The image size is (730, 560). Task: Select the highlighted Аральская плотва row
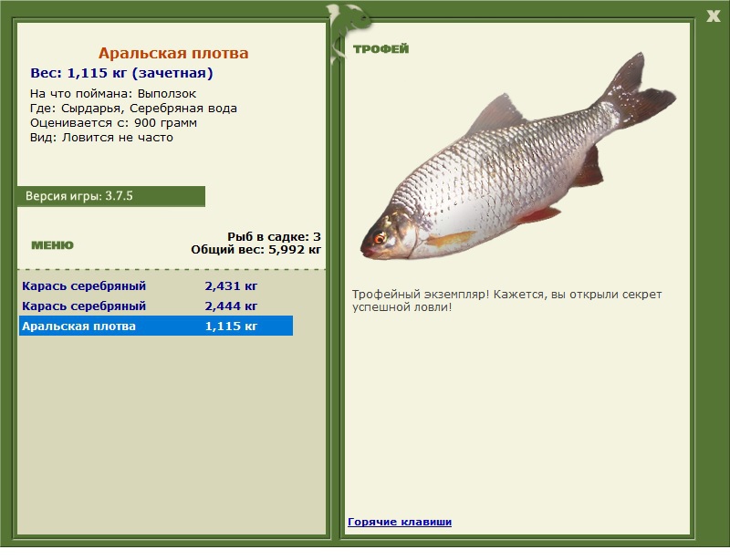pos(155,327)
